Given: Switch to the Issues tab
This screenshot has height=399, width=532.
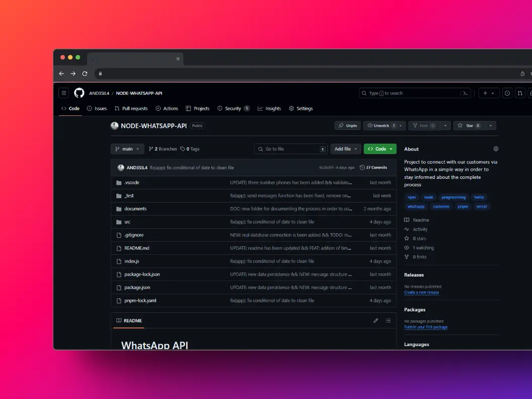Looking at the screenshot, I should click(96, 108).
